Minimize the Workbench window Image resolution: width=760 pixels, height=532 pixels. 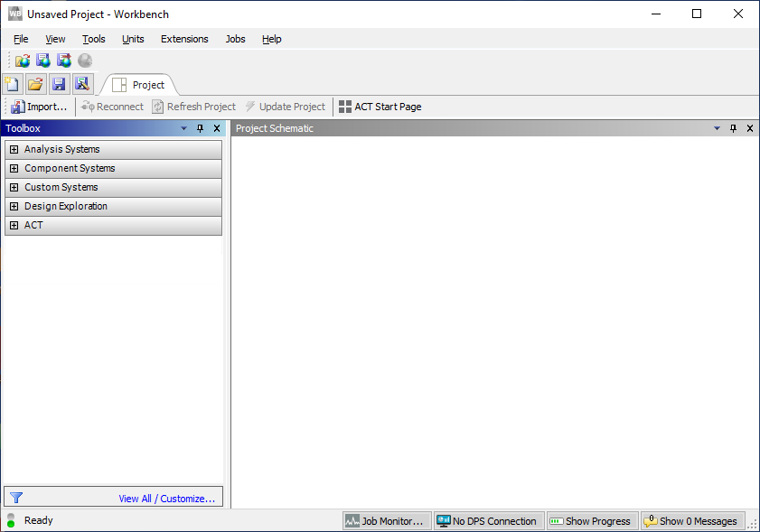[656, 14]
